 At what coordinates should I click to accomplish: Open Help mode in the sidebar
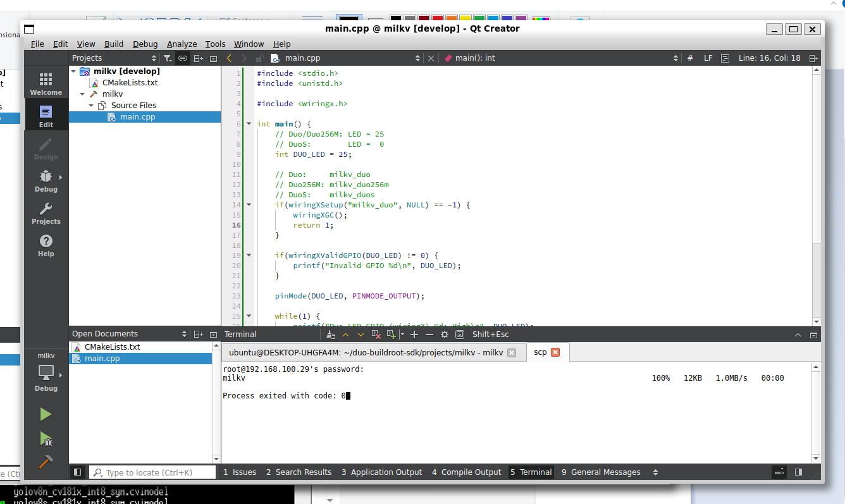pos(46,245)
